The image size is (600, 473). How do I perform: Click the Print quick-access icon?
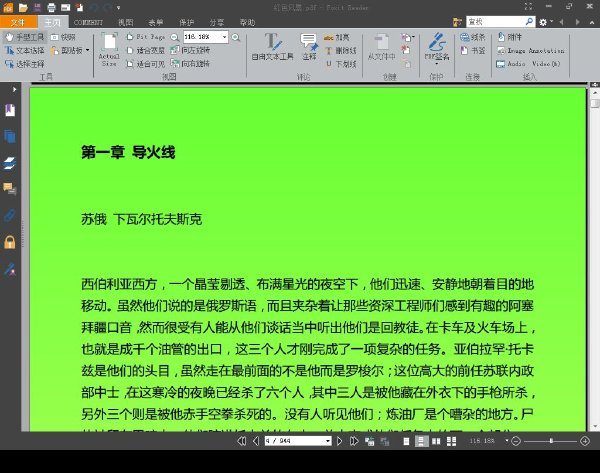pos(51,7)
